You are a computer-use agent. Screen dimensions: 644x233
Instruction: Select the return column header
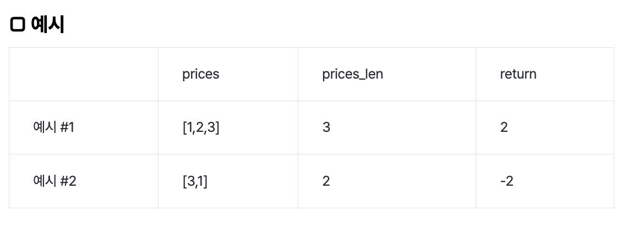(518, 74)
